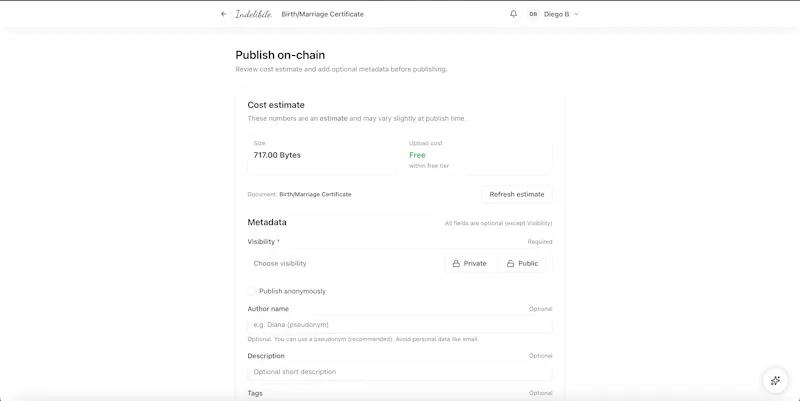Focus the Description input field
The height and width of the screenshot is (401, 800).
coord(399,372)
